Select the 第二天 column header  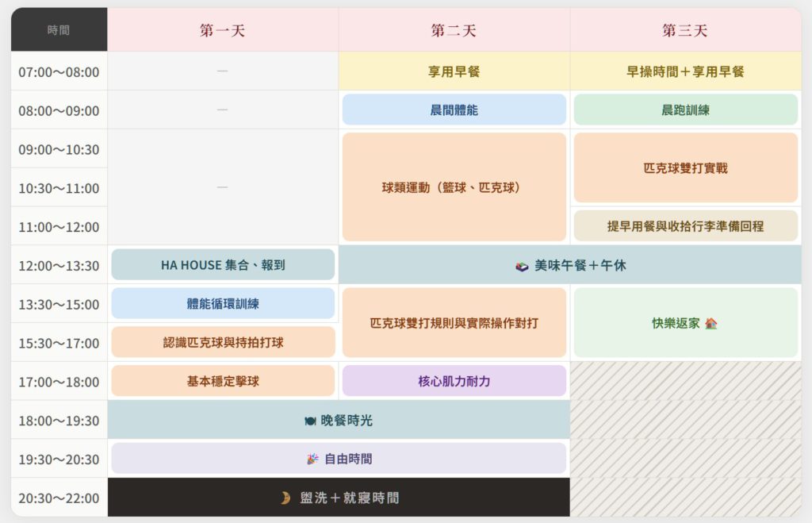click(454, 30)
